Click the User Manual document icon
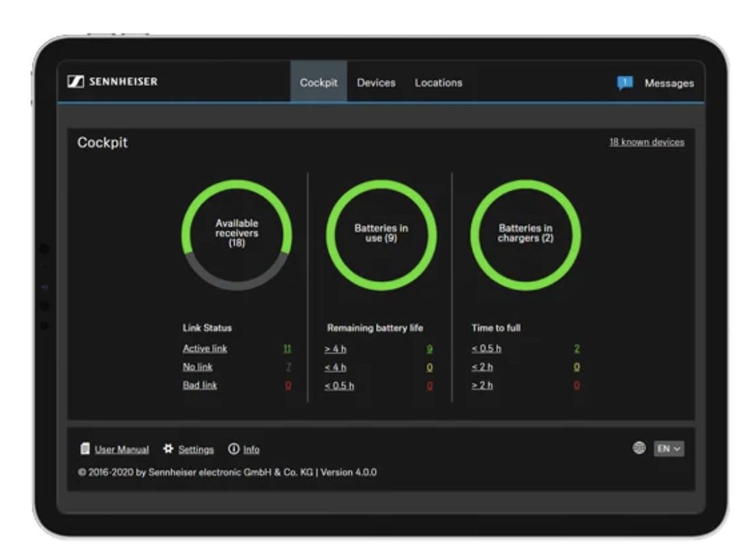Image resolution: width=756 pixels, height=557 pixels. click(85, 449)
